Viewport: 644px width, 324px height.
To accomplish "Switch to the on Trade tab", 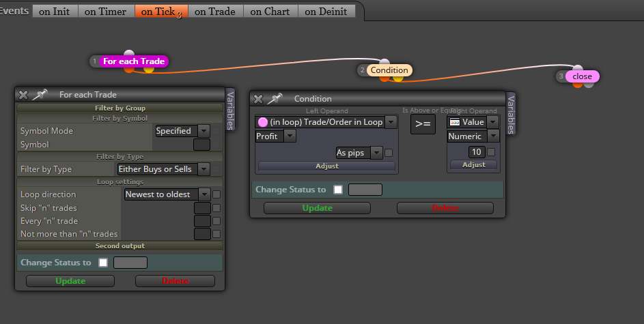I will click(x=215, y=12).
